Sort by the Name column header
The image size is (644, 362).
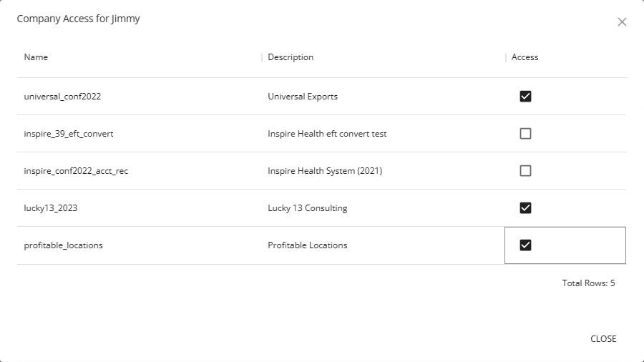pyautogui.click(x=36, y=57)
